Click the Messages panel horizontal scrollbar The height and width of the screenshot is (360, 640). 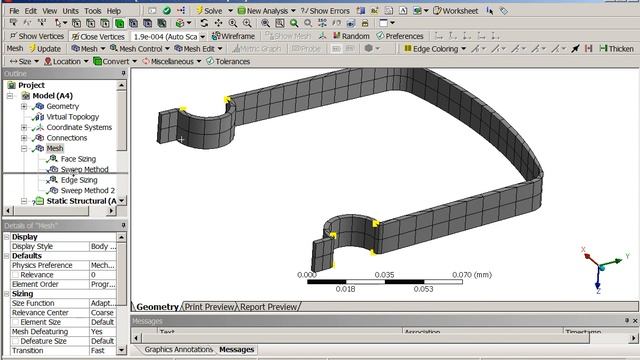[x=365, y=338]
